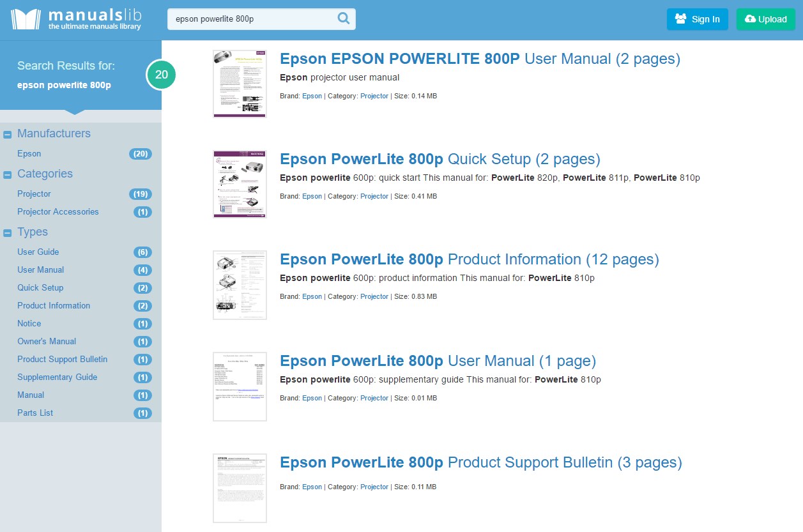The height and width of the screenshot is (532, 803).
Task: Open PowerLite 800p Product Support Bulletin result
Action: tap(481, 463)
